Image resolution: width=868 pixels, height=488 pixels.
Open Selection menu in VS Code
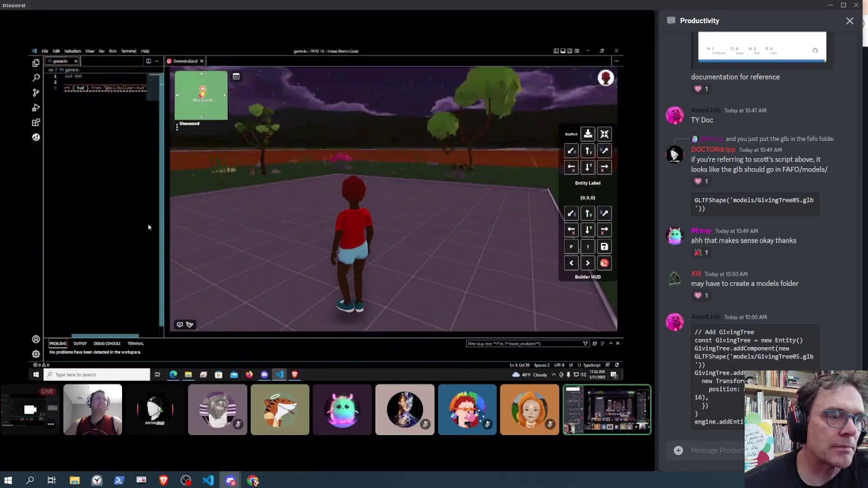pos(73,51)
